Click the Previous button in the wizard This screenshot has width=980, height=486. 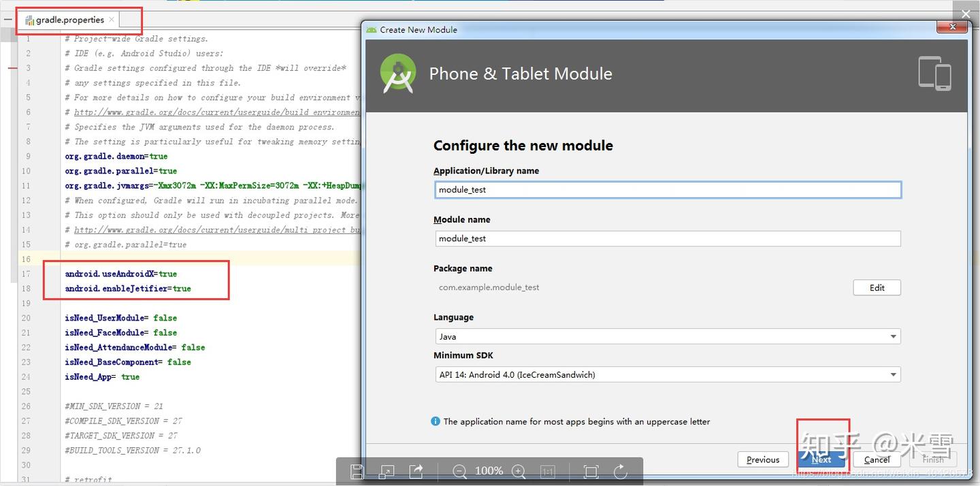pos(763,459)
